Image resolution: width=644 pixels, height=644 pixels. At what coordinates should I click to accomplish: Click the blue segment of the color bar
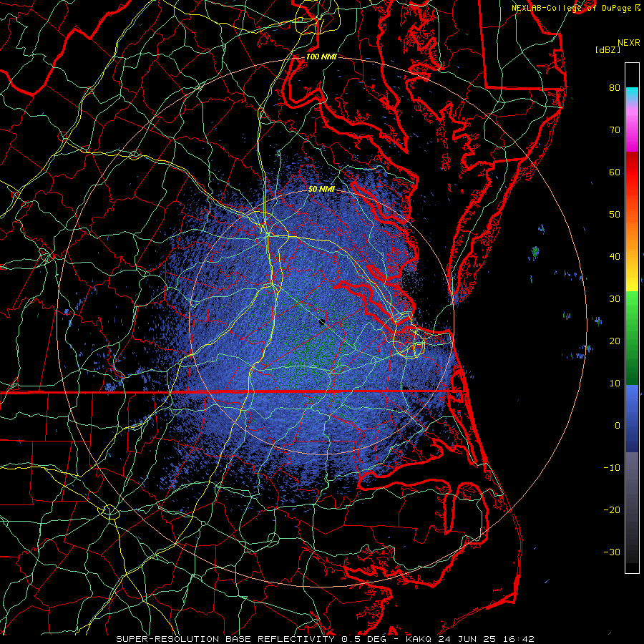[x=632, y=419]
